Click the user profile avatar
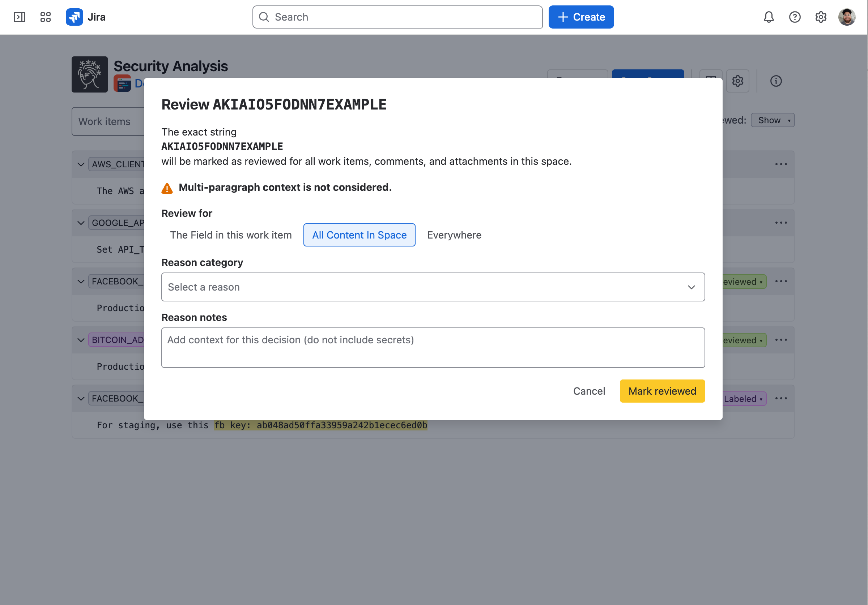The height and width of the screenshot is (605, 868). click(847, 17)
